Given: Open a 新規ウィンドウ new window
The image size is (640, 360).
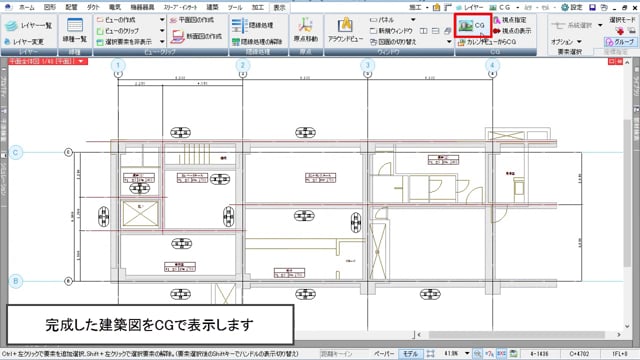Looking at the screenshot, I should coord(391,31).
